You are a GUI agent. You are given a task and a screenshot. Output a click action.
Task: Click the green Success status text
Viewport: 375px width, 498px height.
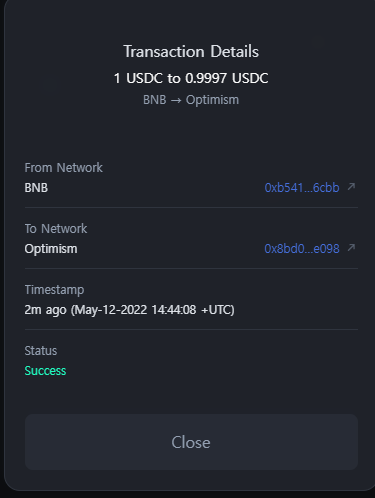pyautogui.click(x=45, y=371)
